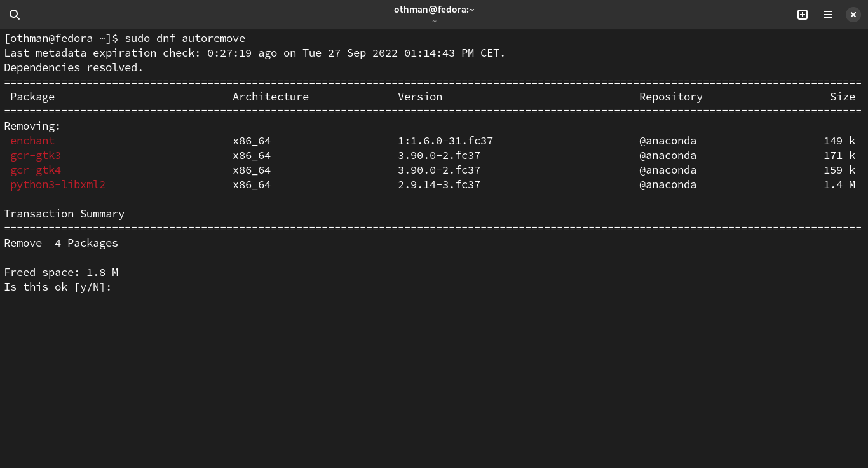Click the new tab plus icon
868x468 pixels.
point(803,15)
